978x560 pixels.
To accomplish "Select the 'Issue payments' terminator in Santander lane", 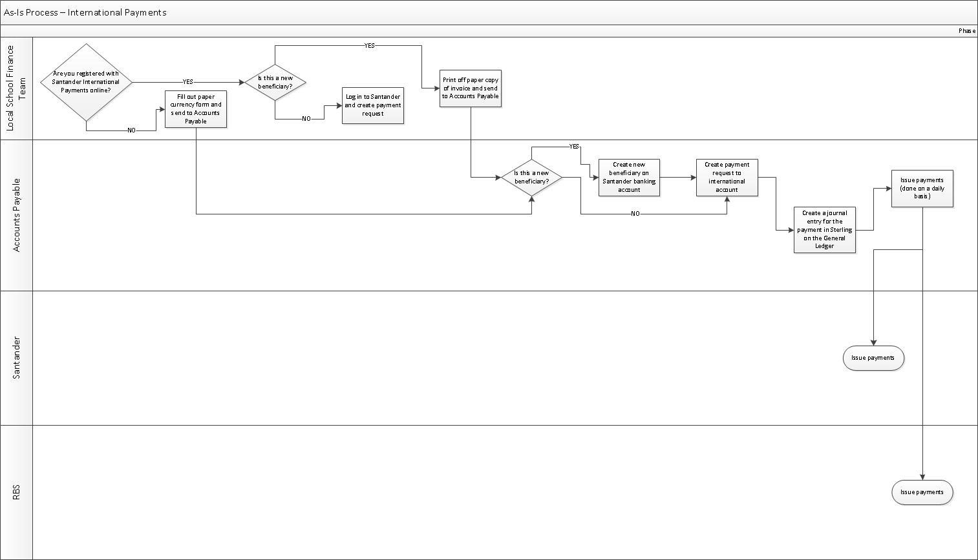I will (873, 358).
